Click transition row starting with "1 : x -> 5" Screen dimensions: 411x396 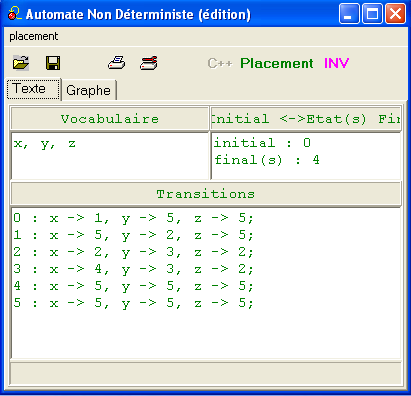pyautogui.click(x=133, y=235)
